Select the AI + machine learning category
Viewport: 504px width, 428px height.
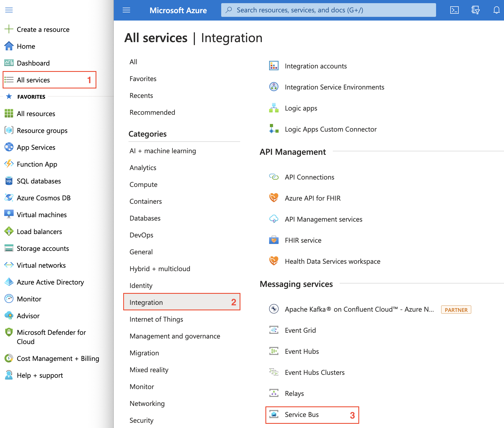pos(163,151)
